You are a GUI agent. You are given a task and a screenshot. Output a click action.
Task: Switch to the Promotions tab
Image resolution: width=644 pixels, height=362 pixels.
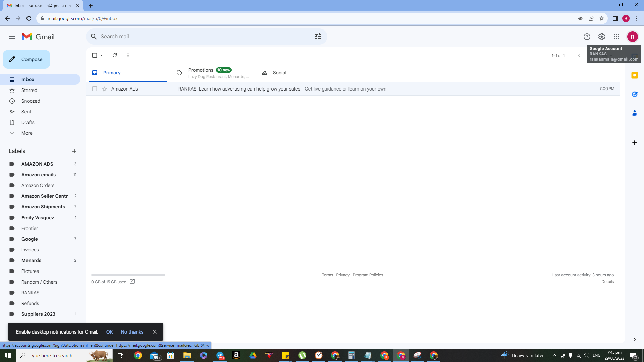[x=213, y=73]
